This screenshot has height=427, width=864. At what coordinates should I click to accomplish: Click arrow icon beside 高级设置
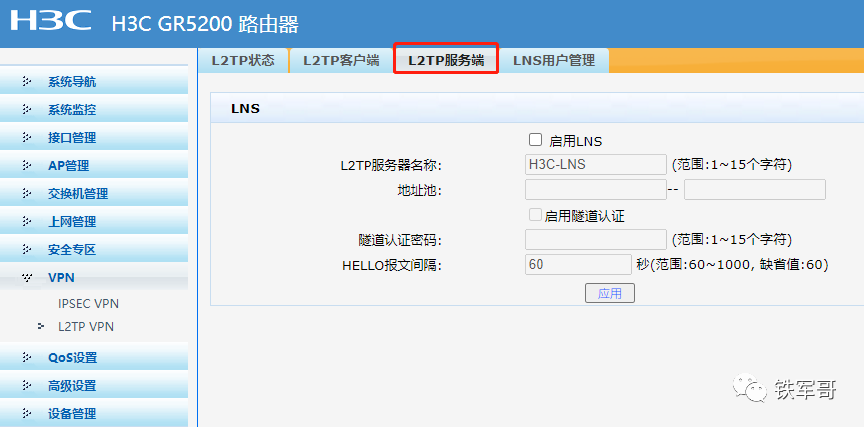[26, 385]
